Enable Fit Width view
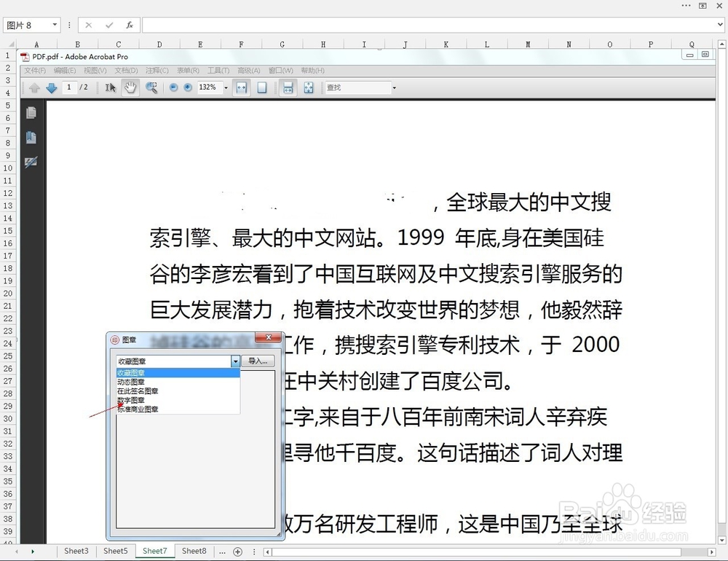 click(x=242, y=87)
